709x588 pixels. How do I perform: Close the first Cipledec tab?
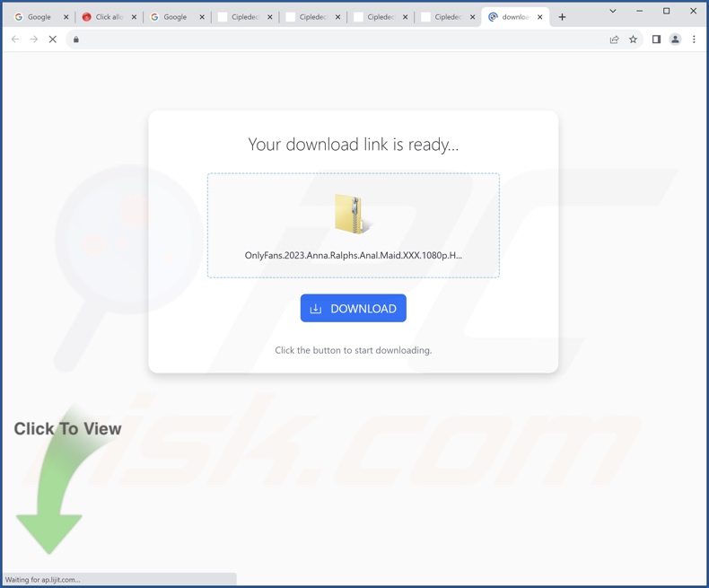tap(270, 17)
